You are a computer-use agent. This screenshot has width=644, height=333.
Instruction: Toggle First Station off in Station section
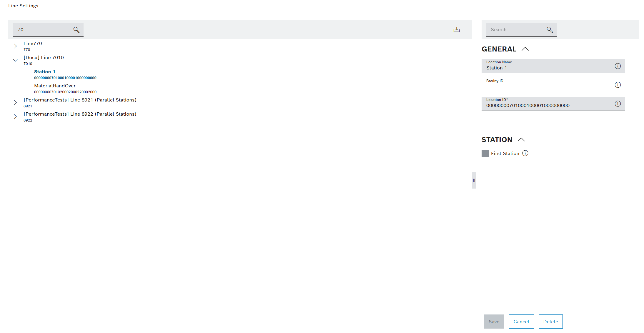tap(485, 153)
